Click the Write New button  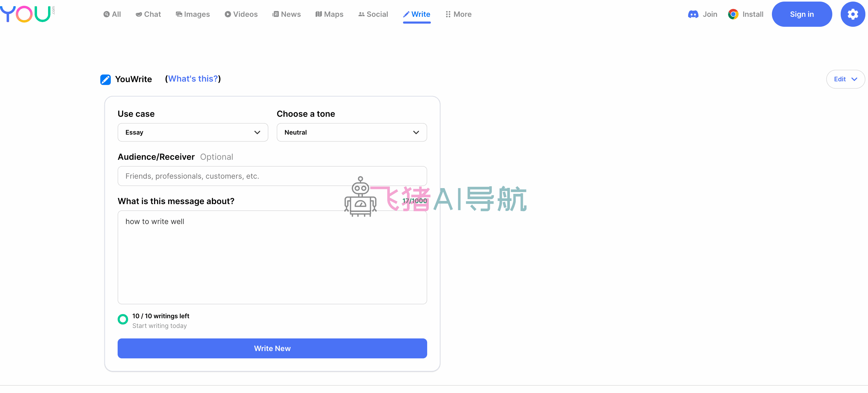point(272,348)
